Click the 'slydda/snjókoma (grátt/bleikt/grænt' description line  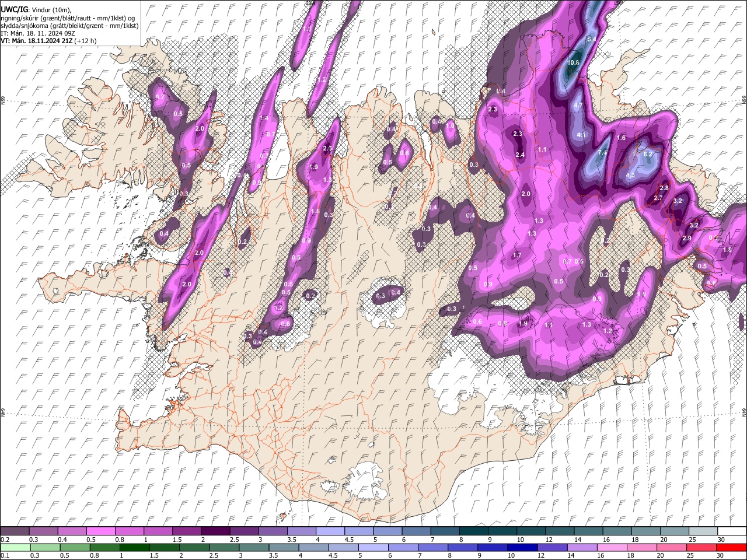pyautogui.click(x=70, y=26)
